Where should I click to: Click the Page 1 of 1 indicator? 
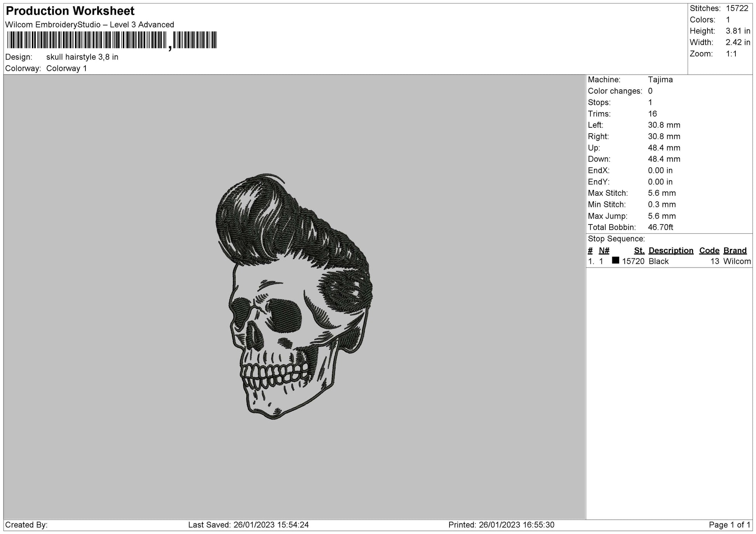[729, 525]
